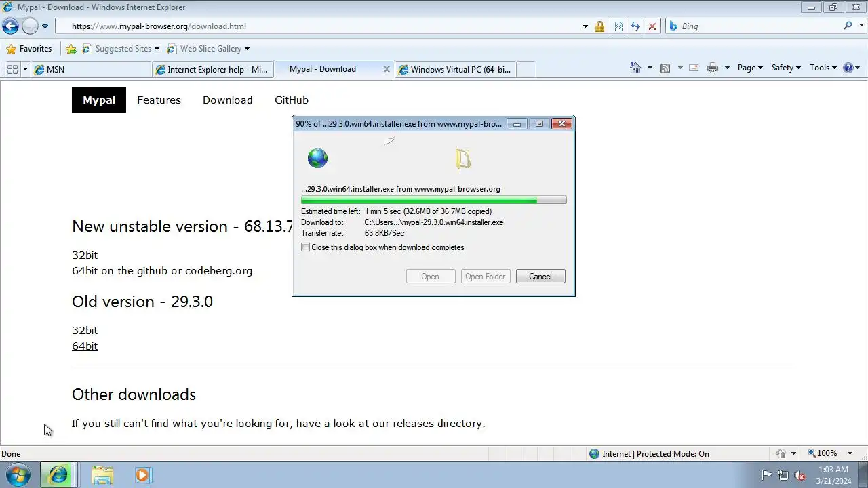Image resolution: width=868 pixels, height=488 pixels.
Task: Click the network tray icon
Action: 783,475
